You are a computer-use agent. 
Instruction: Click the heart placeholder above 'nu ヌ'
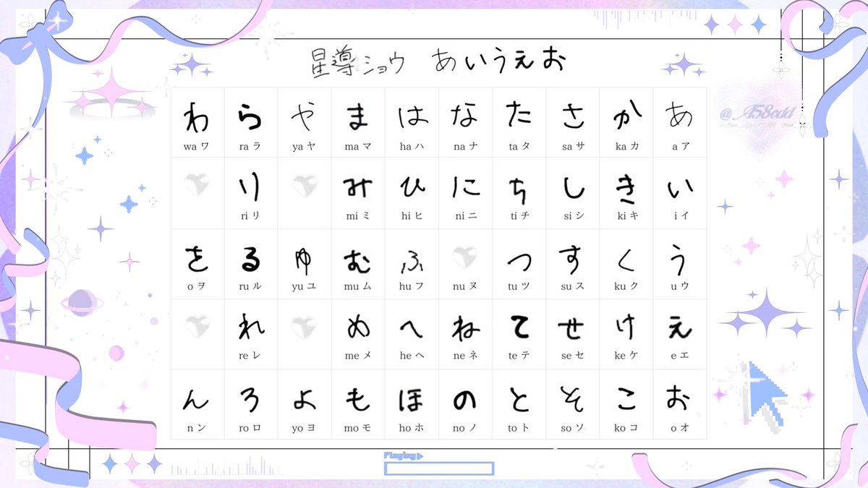point(465,258)
